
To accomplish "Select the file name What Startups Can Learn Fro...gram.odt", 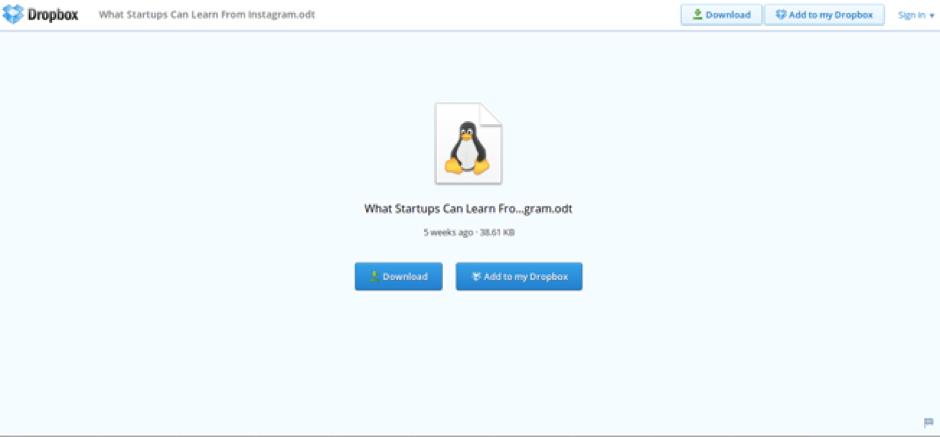I will (468, 209).
